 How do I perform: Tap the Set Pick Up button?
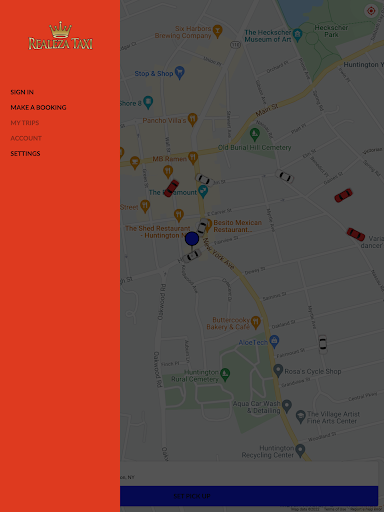pos(249,496)
